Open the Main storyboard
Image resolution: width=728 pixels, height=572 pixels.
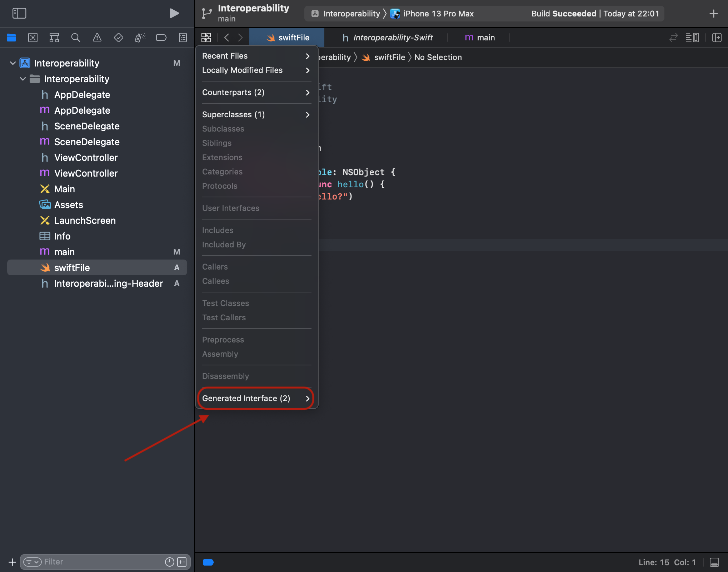pyautogui.click(x=97, y=189)
